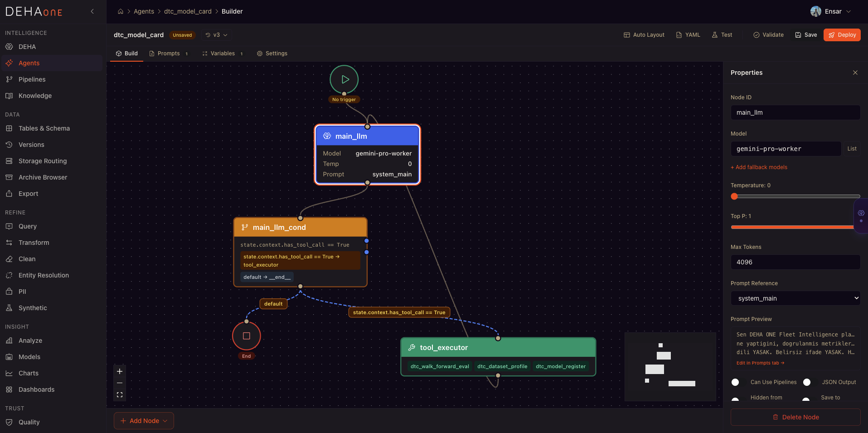The height and width of the screenshot is (433, 868).
Task: Click the start trigger play node
Action: pyautogui.click(x=344, y=79)
